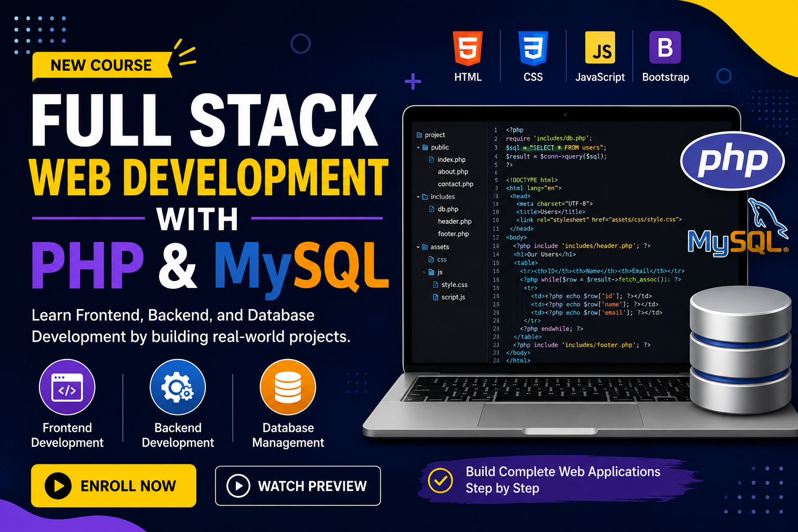Open footer.php in the file tree

pyautogui.click(x=454, y=234)
